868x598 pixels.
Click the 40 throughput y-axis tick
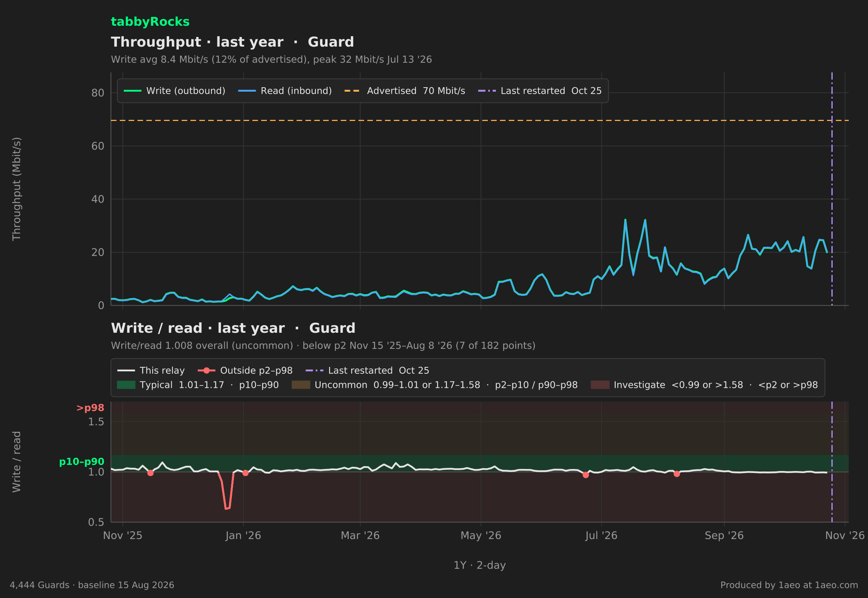coord(98,199)
